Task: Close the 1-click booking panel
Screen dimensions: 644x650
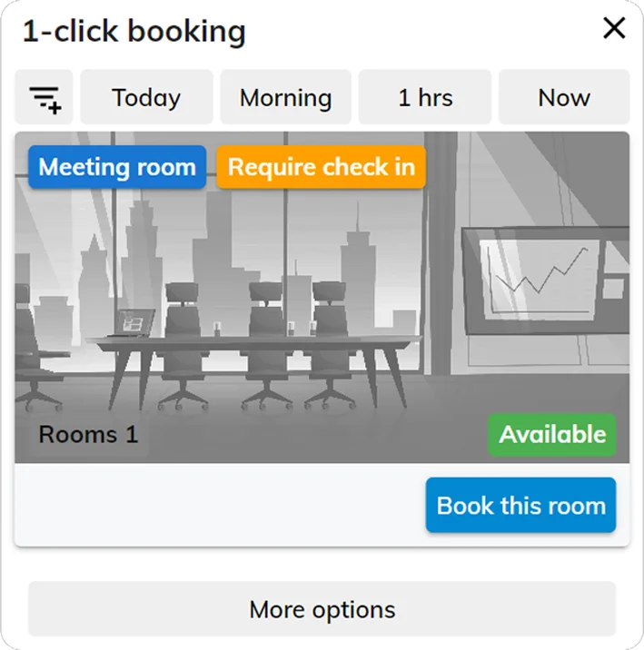Action: [614, 29]
